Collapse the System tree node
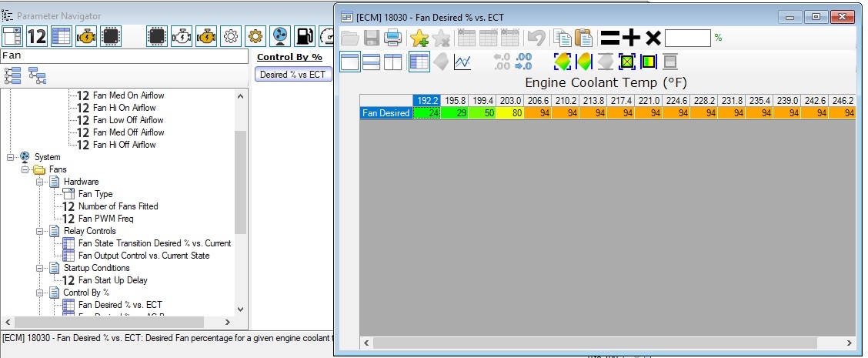This screenshot has width=868, height=358. tap(11, 157)
